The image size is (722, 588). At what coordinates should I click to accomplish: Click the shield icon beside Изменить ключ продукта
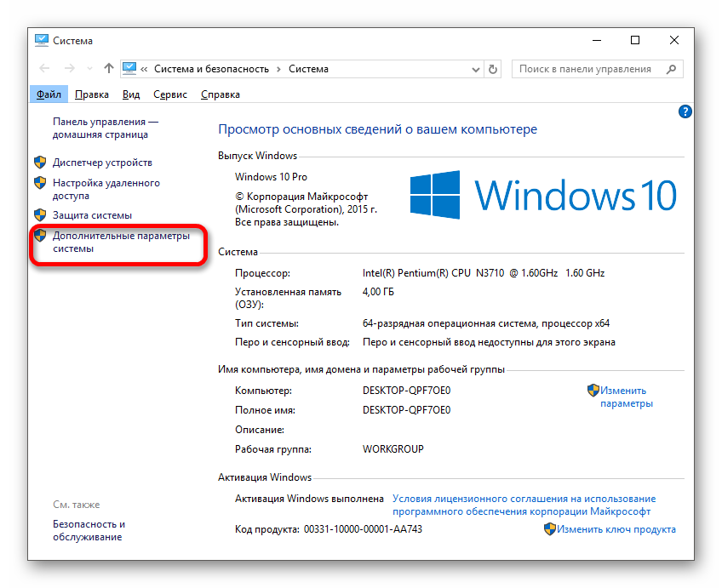(x=550, y=529)
